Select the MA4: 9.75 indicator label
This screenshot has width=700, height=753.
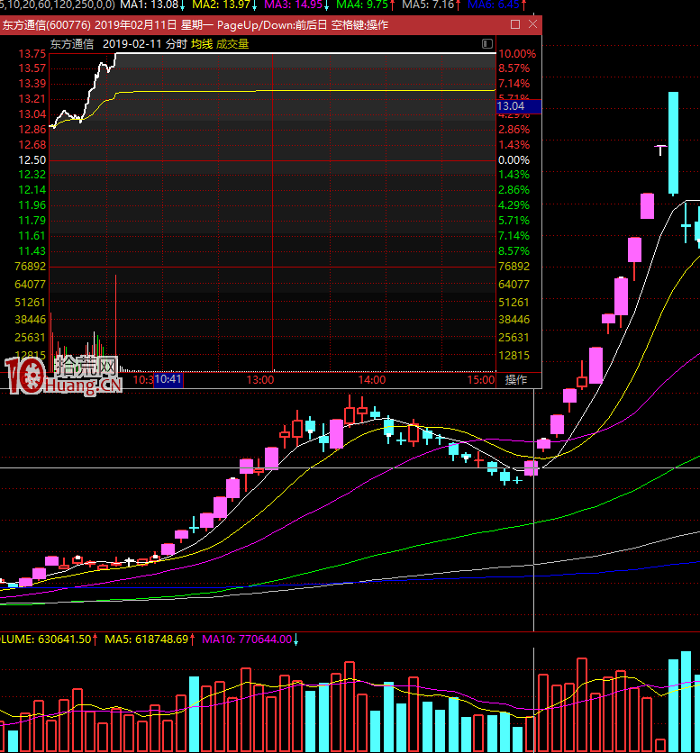pos(365,5)
